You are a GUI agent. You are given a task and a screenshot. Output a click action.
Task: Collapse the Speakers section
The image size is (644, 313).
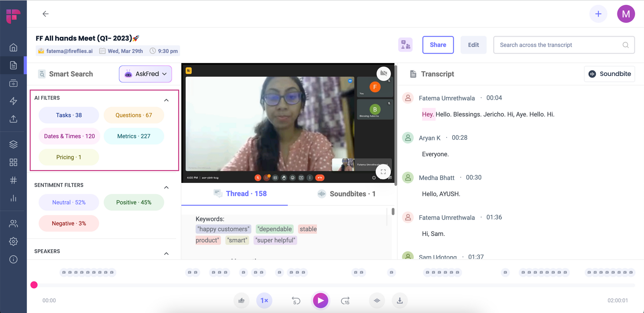point(166,253)
